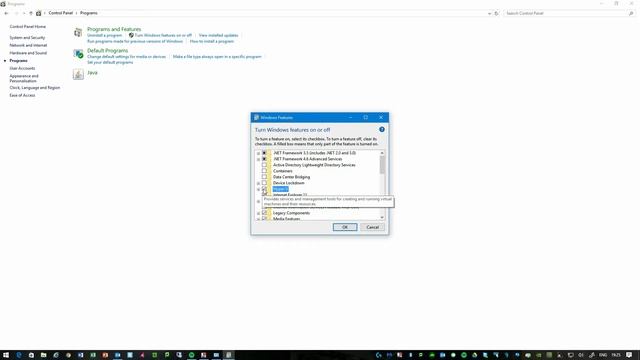The image size is (640, 360).
Task: Open the Java control panel icon
Action: pyautogui.click(x=78, y=74)
